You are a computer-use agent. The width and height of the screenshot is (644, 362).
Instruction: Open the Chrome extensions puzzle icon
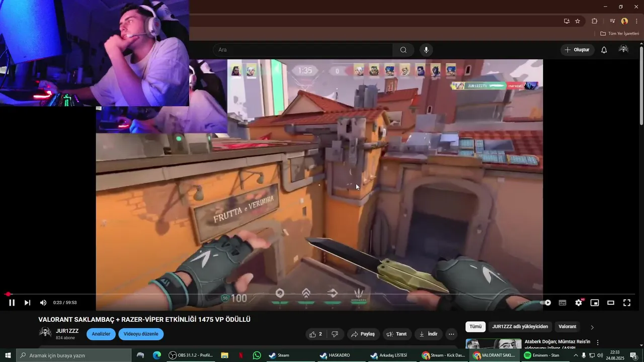pos(595,21)
